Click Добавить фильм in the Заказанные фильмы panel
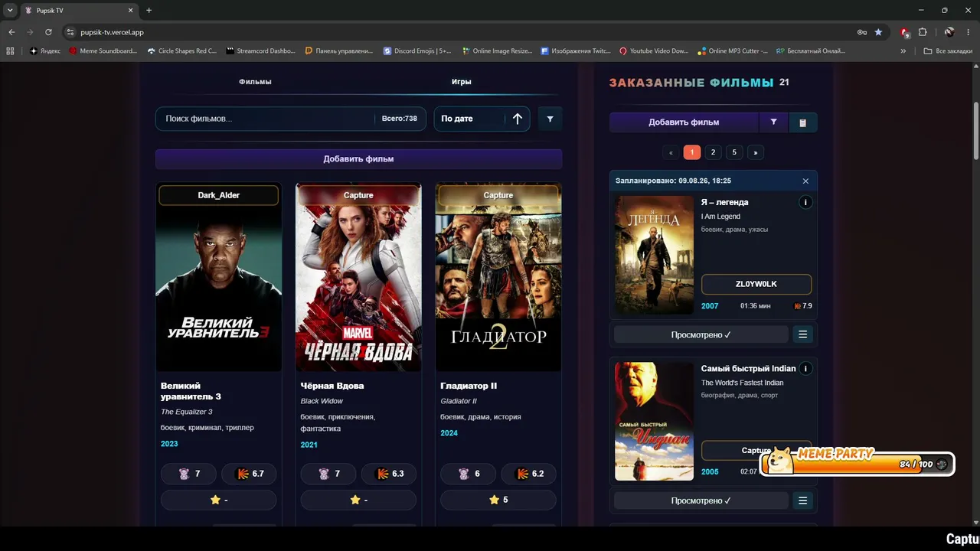The width and height of the screenshot is (980, 551). point(684,122)
